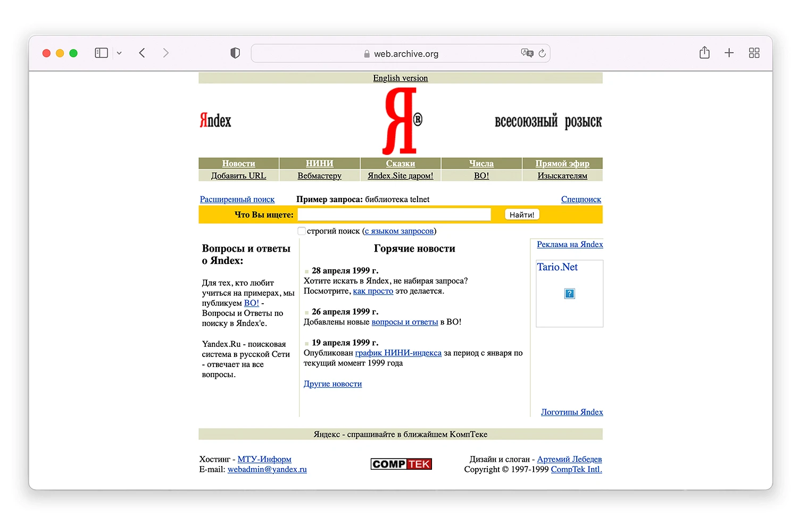Open the Логотипы Яndex link
The height and width of the screenshot is (532, 798).
[572, 412]
